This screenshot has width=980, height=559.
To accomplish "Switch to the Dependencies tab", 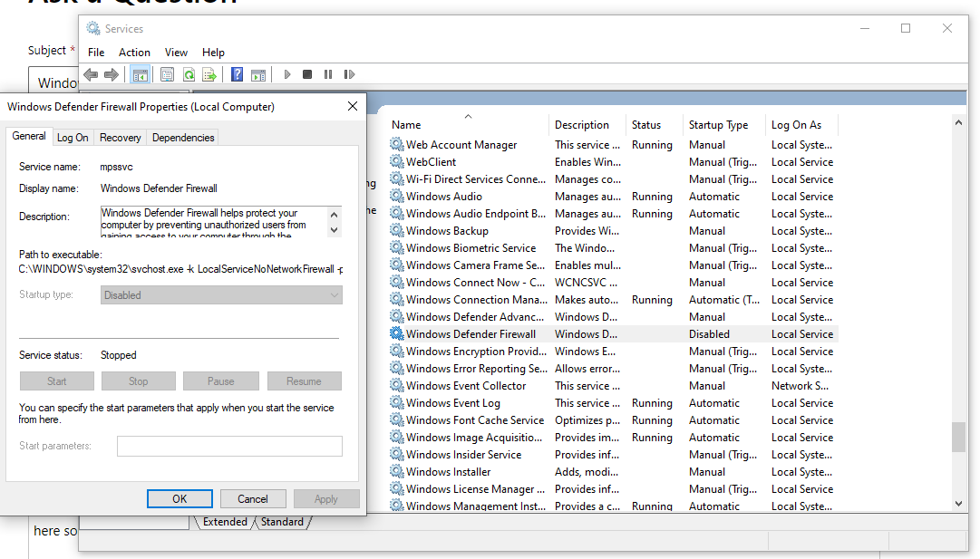I will [183, 138].
